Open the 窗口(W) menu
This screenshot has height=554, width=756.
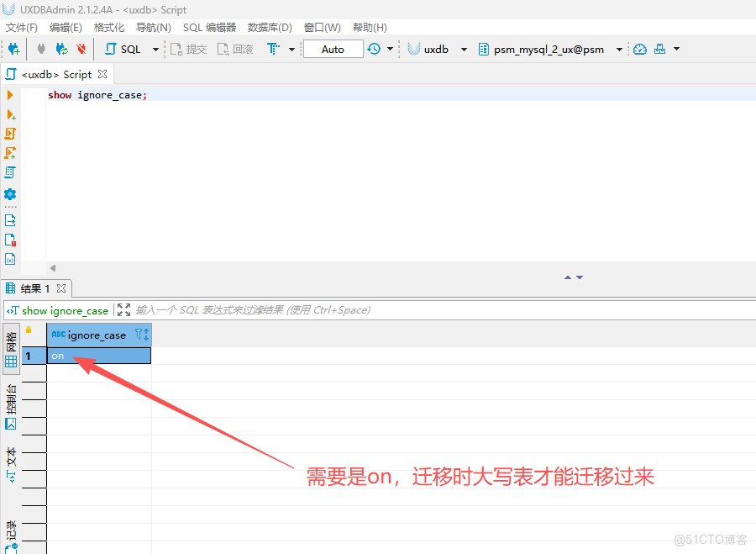[322, 28]
